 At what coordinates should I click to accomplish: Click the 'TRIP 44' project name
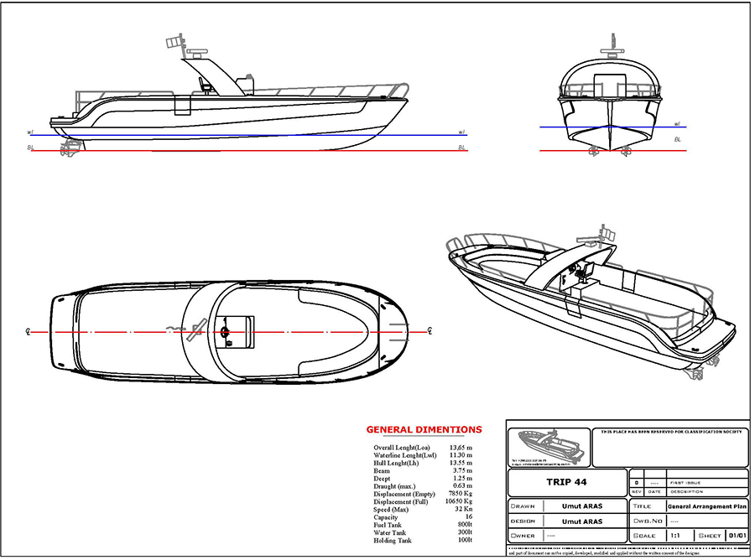[567, 482]
